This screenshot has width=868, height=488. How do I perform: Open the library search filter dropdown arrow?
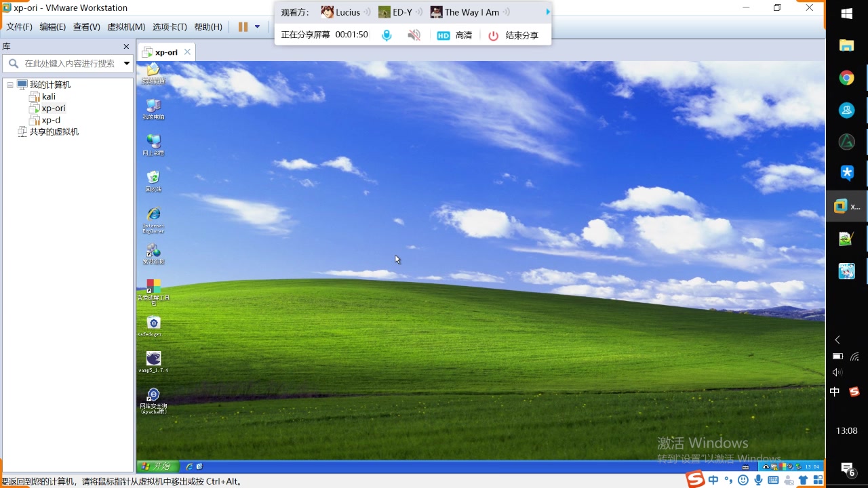[x=127, y=63]
